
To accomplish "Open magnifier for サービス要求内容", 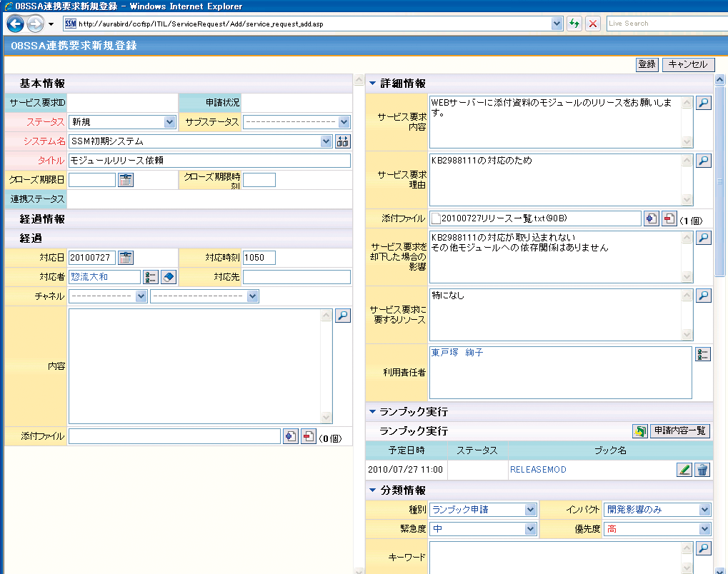I will point(704,103).
